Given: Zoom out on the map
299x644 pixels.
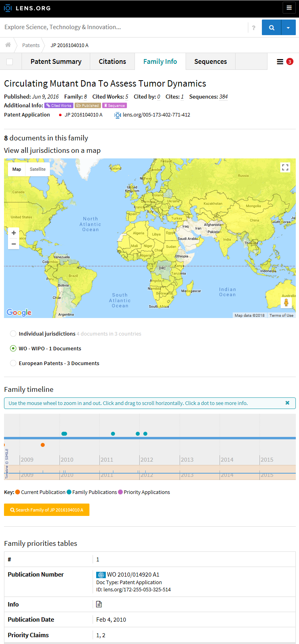Looking at the screenshot, I should (14, 244).
